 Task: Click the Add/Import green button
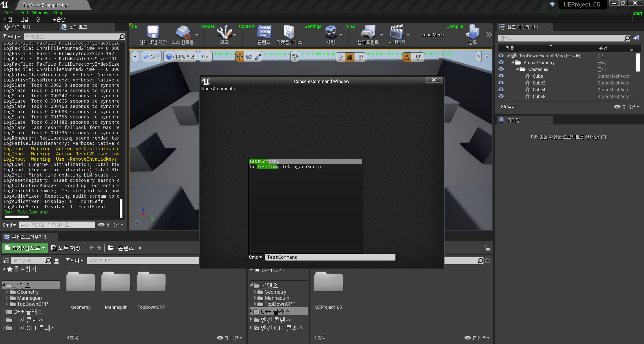[x=25, y=248]
